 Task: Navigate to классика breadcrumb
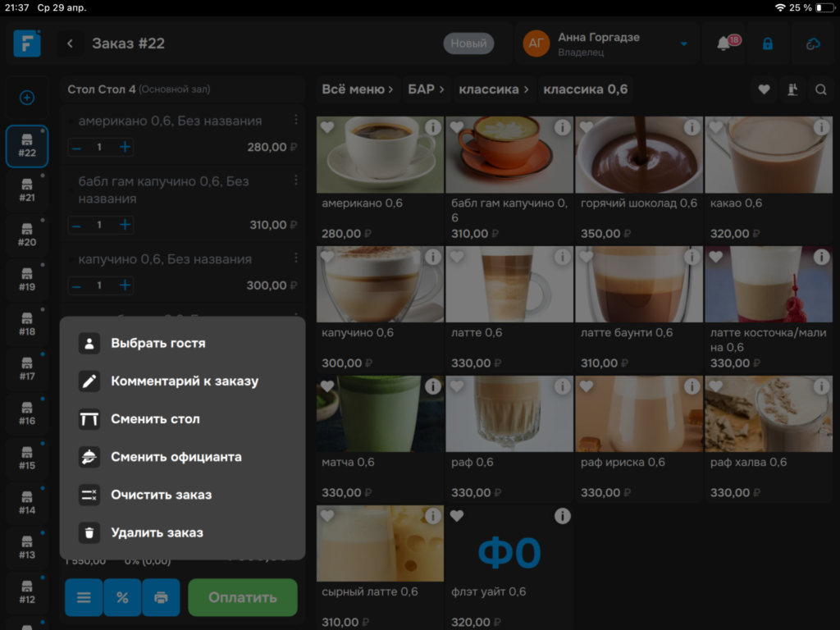click(x=493, y=89)
